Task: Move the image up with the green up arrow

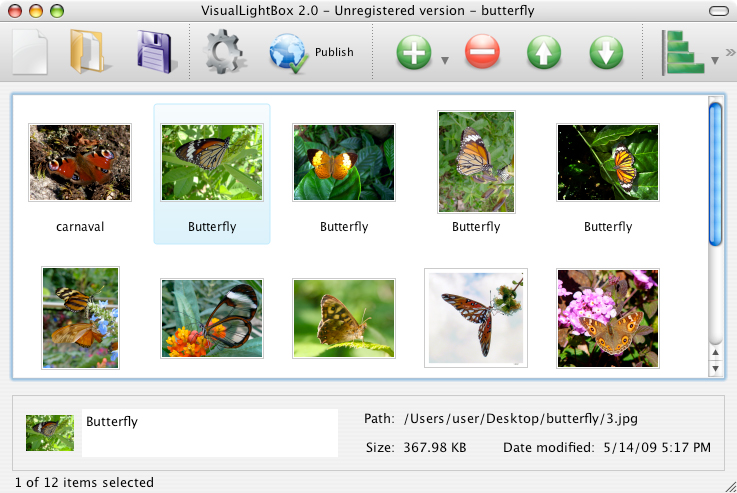Action: pos(544,52)
